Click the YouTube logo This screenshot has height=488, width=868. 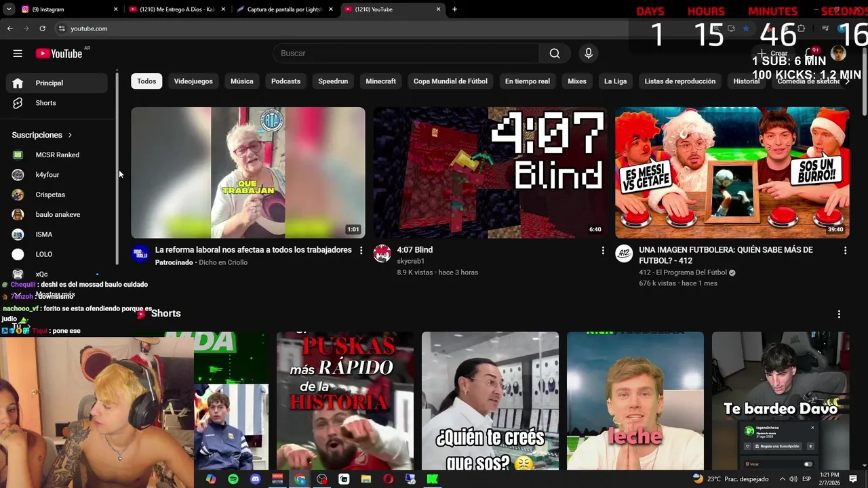tap(59, 54)
